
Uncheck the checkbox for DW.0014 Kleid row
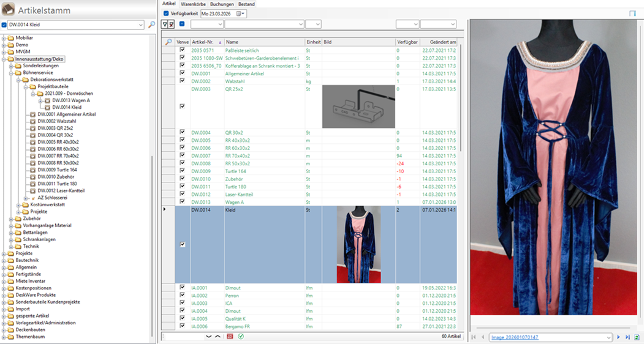(x=182, y=244)
